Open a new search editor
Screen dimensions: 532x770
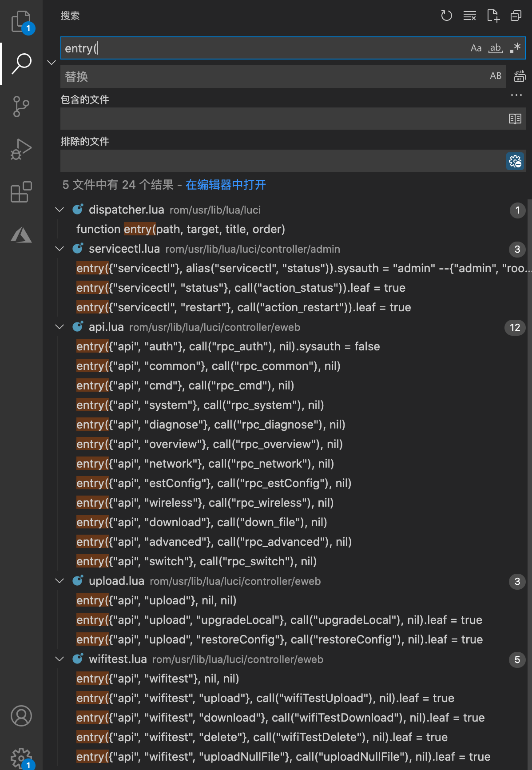(x=493, y=16)
